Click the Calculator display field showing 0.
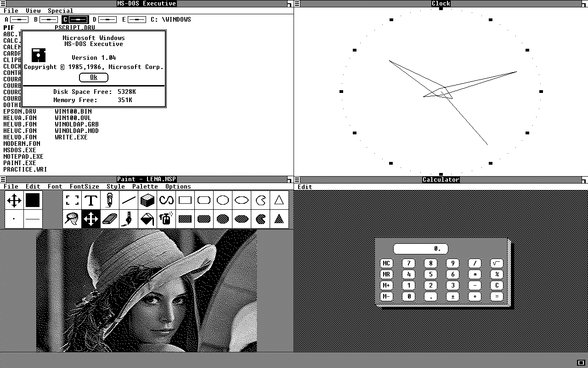Viewport: 588px width, 368px height. tap(420, 249)
